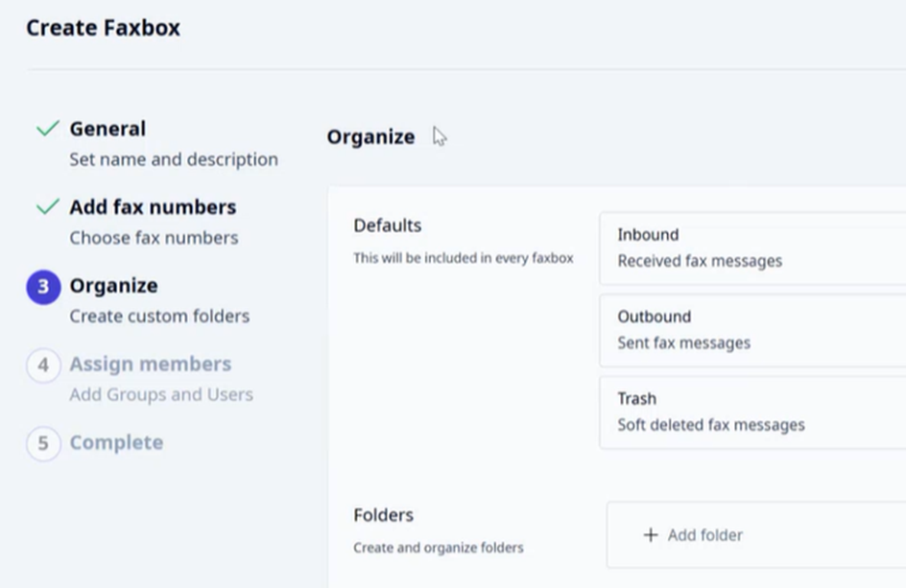Screen dimensions: 906x588
Task: Click the 'Create custom folders' subtitle
Action: click(159, 317)
